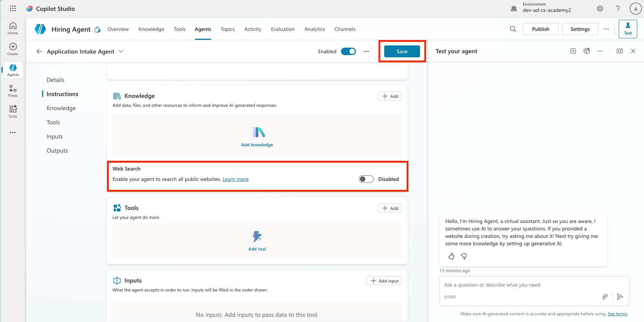Go back with the left arrow
This screenshot has width=644, height=322.
[x=39, y=51]
